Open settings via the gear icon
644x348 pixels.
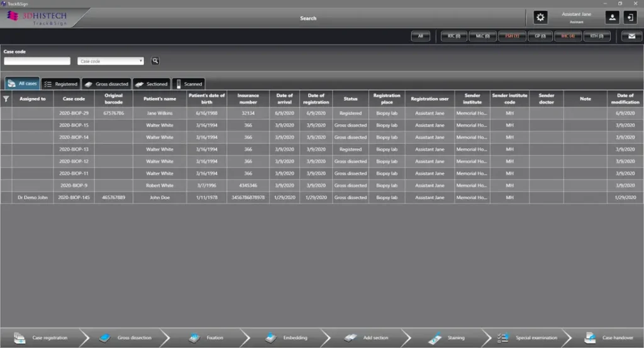point(540,17)
